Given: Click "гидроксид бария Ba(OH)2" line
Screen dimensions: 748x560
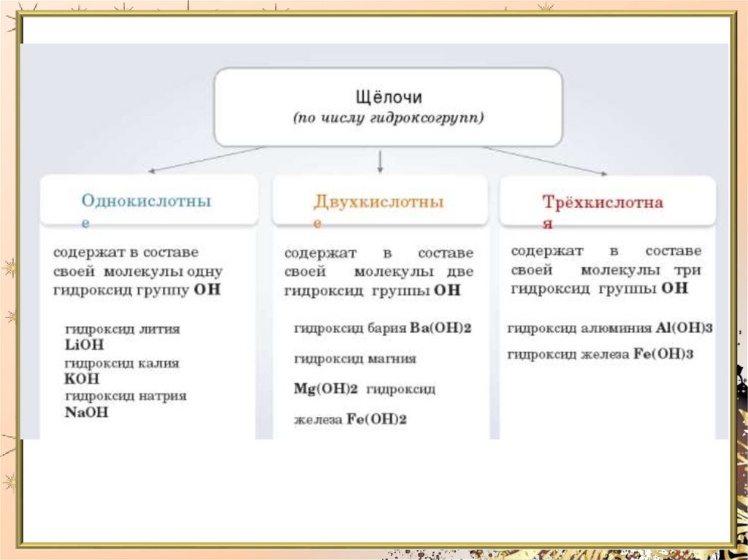Looking at the screenshot, I should (383, 328).
